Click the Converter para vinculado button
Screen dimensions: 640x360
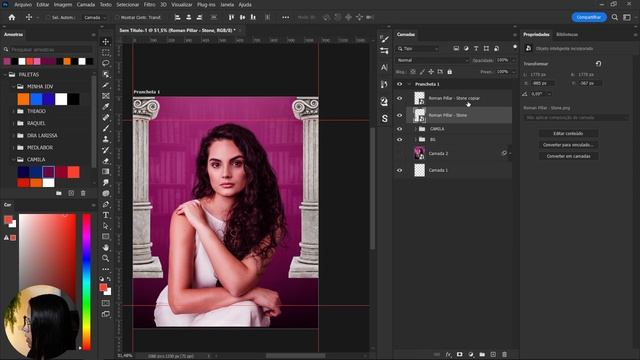point(568,145)
